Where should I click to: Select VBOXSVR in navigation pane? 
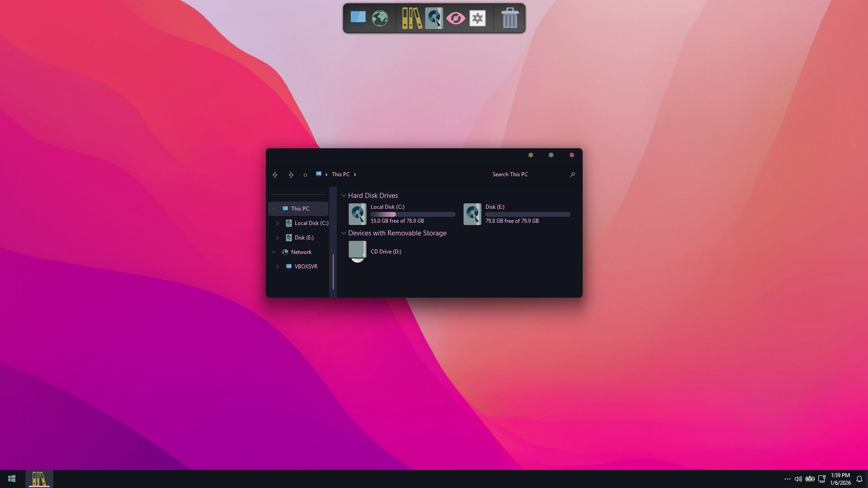(306, 267)
